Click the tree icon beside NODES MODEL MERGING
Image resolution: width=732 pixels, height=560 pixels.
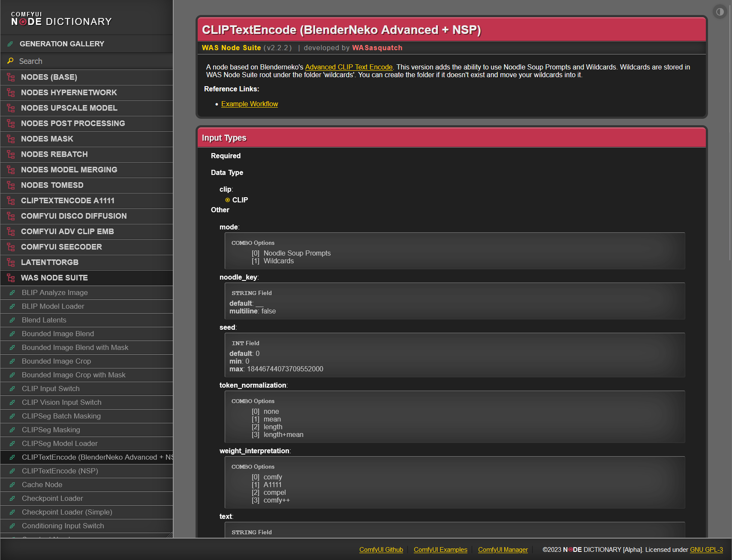tap(11, 170)
